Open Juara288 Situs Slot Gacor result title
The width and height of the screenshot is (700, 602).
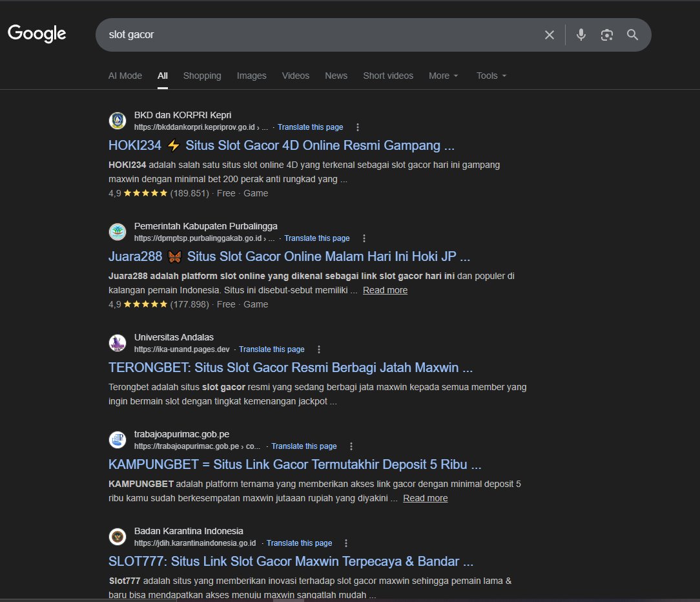(x=289, y=257)
